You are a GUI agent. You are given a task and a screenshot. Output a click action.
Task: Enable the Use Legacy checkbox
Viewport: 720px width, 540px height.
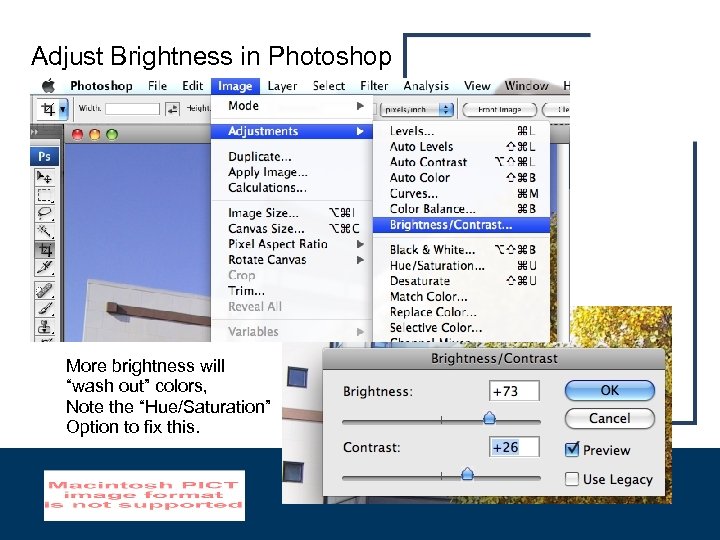click(x=572, y=479)
